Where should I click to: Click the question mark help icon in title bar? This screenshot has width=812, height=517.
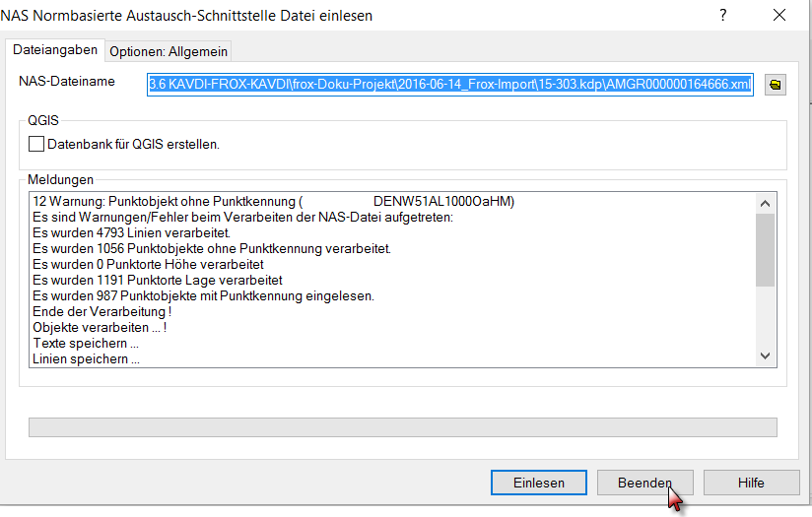723,15
